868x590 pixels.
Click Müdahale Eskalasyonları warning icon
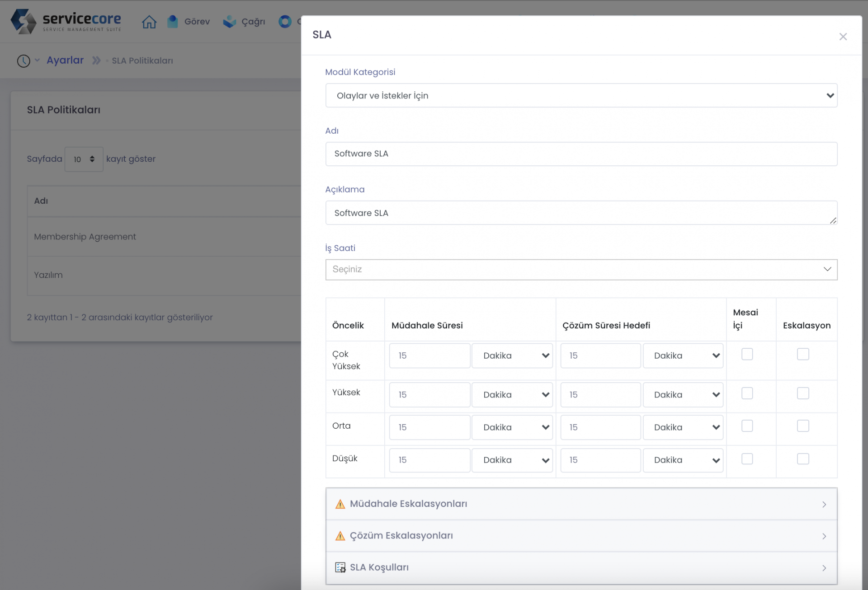340,504
